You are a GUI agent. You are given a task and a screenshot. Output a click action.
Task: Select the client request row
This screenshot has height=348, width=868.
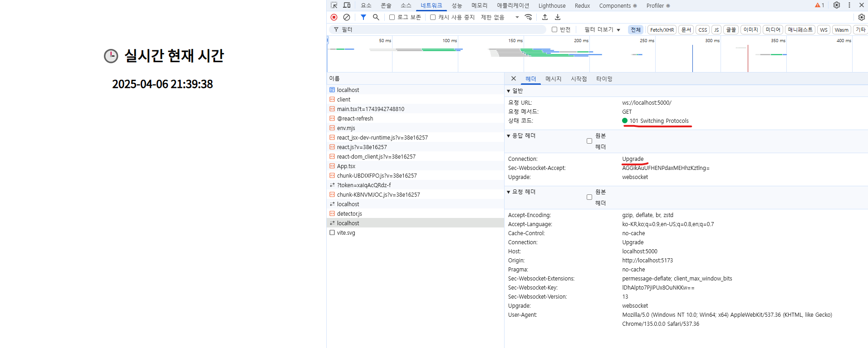pos(415,99)
